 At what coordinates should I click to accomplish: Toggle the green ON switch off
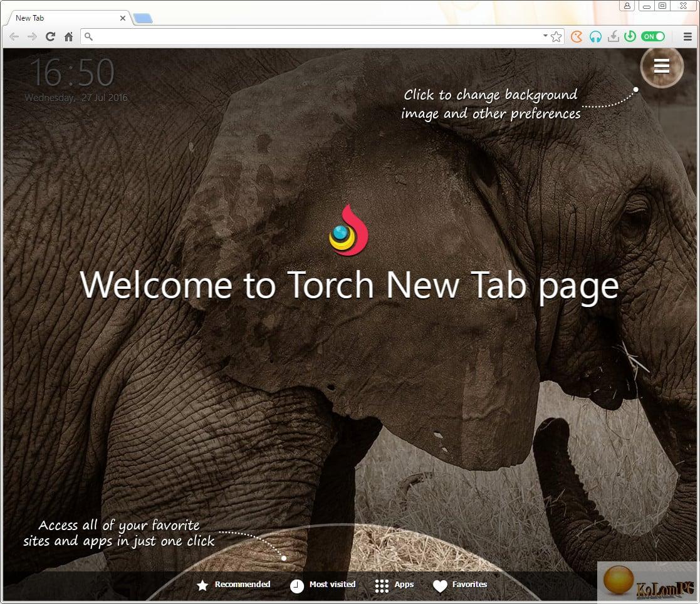click(x=652, y=36)
